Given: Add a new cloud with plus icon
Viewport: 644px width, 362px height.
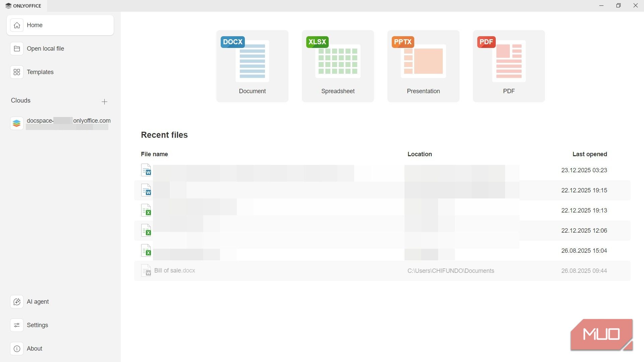Looking at the screenshot, I should [104, 102].
